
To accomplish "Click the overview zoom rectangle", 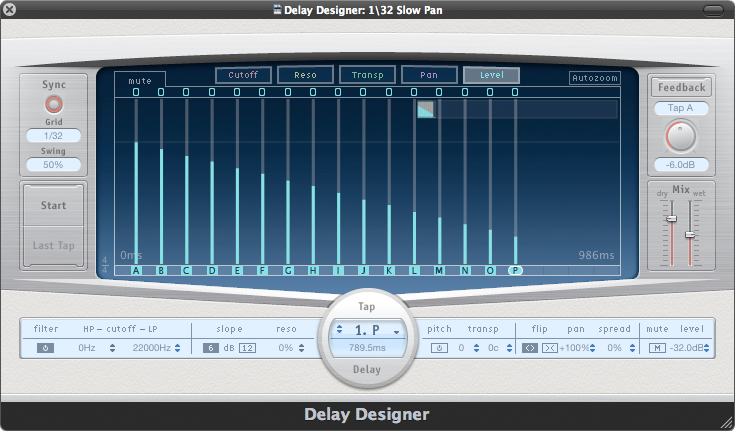I will [426, 110].
